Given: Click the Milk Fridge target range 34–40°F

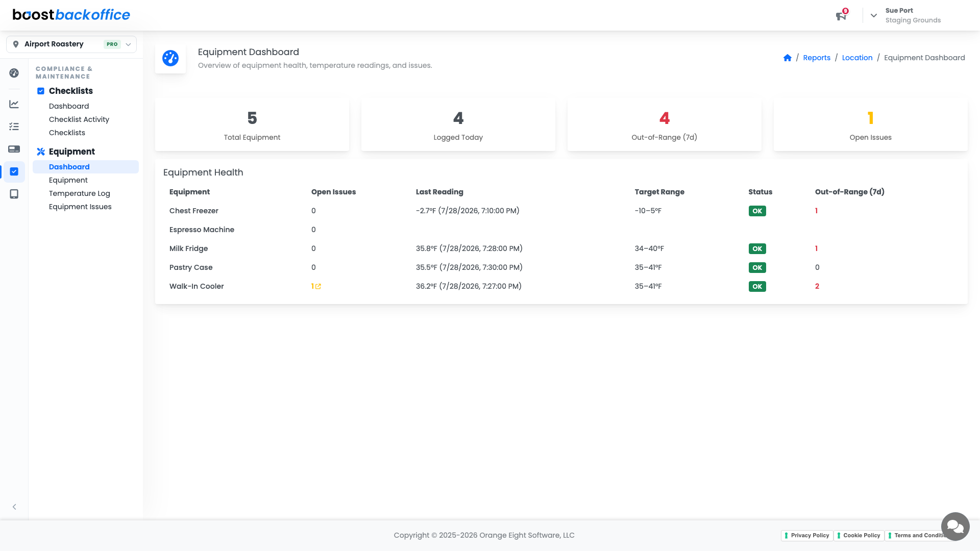Looking at the screenshot, I should coord(649,248).
